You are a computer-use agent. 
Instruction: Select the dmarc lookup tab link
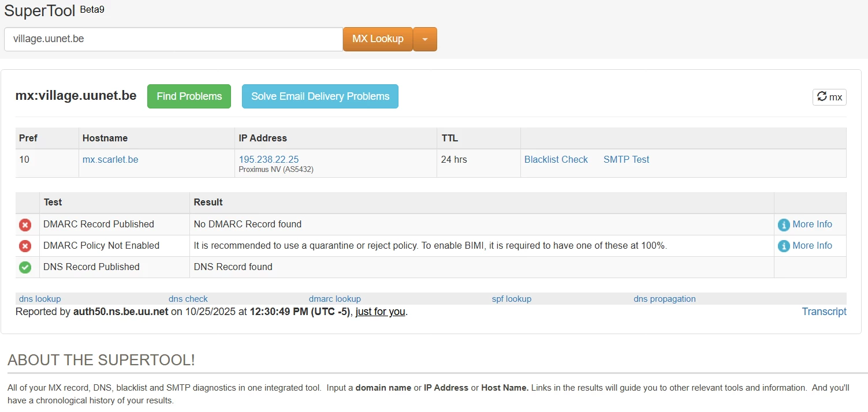(x=334, y=299)
